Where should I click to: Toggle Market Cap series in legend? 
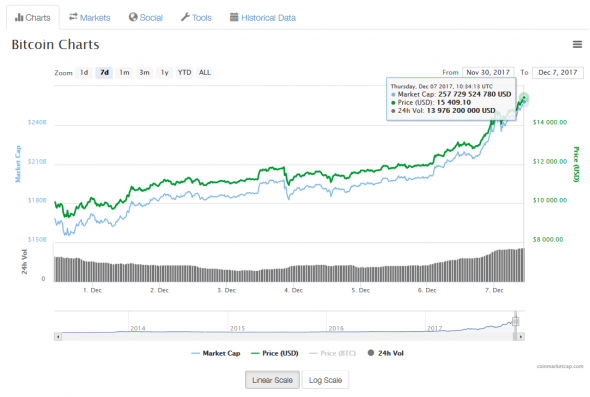tap(216, 353)
